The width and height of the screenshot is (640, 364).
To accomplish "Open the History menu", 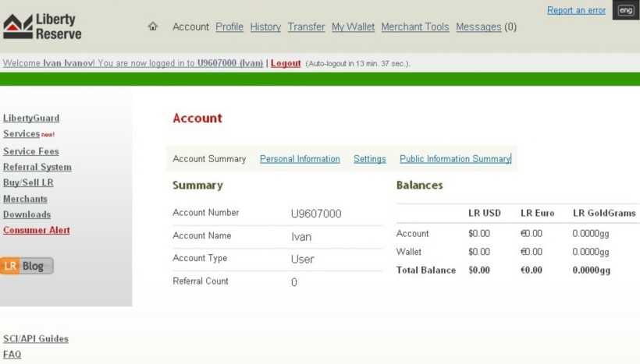I will (265, 27).
